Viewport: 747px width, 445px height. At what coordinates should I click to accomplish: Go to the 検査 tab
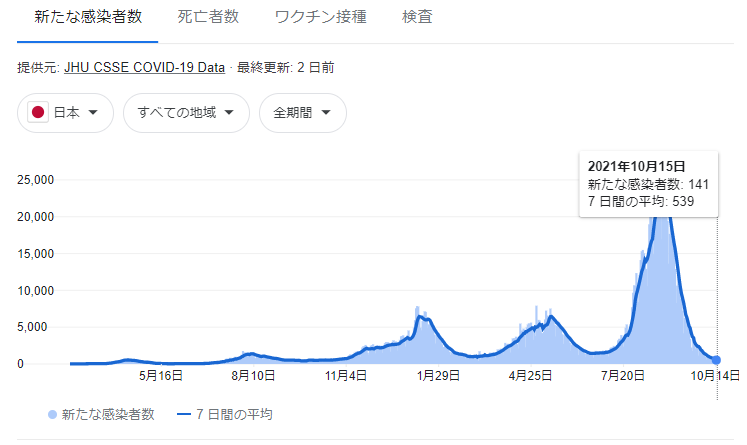tap(417, 17)
